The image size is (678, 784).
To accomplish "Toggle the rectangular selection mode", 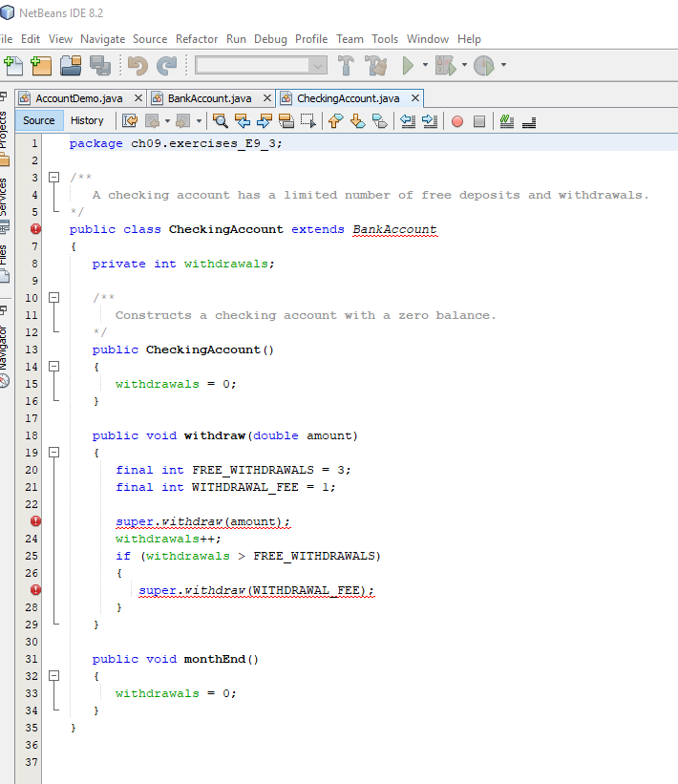I will point(307,121).
